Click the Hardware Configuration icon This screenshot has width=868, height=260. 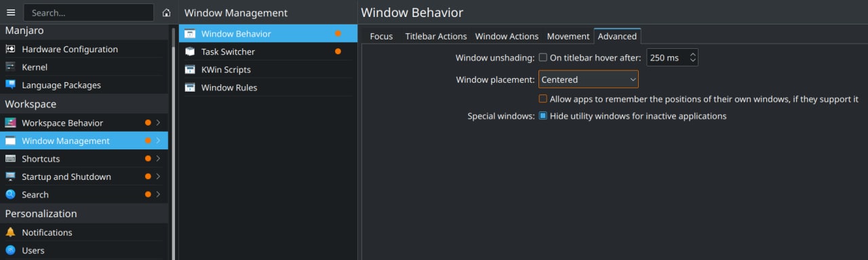tap(10, 49)
